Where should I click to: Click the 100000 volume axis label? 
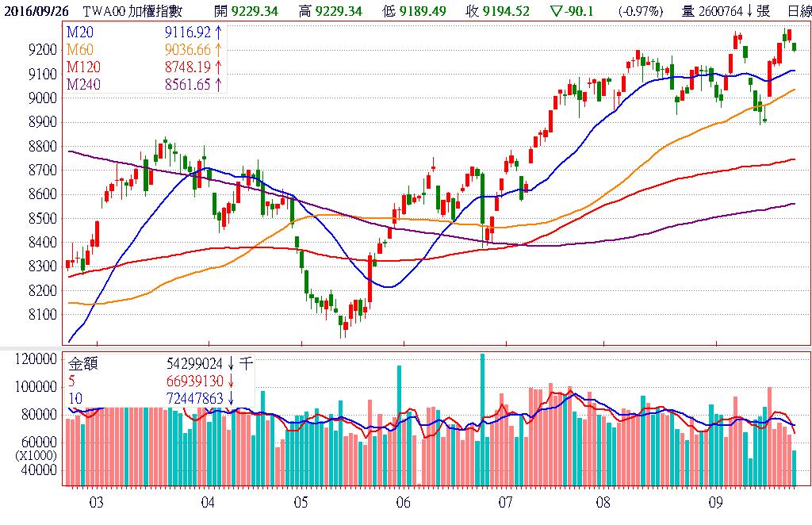36,387
